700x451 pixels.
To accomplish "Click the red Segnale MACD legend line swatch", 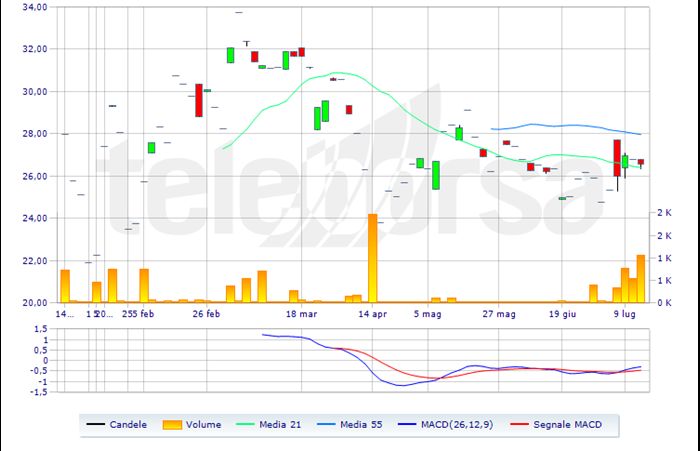I will [x=519, y=424].
